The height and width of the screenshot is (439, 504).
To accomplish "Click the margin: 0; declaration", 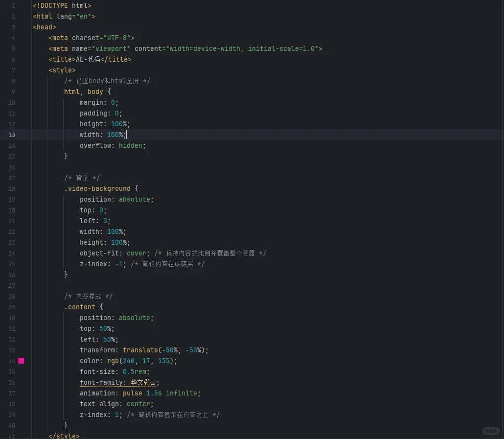I will [x=99, y=102].
